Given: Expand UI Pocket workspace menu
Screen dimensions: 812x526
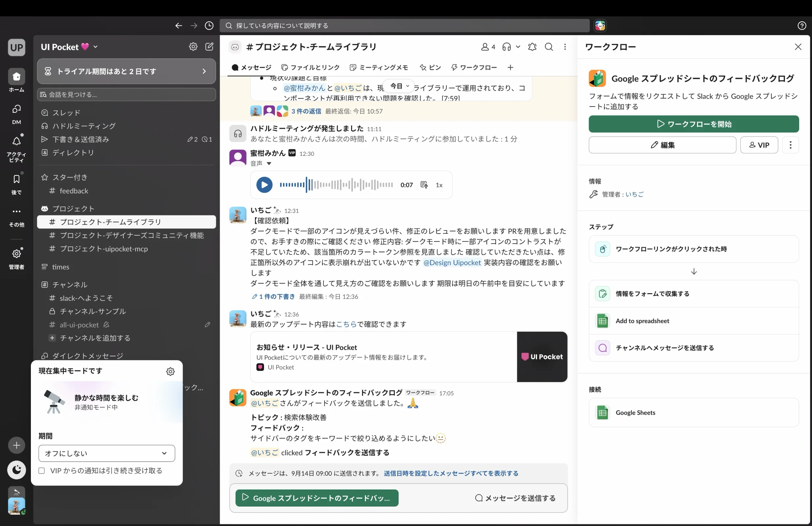Looking at the screenshot, I should tap(70, 47).
